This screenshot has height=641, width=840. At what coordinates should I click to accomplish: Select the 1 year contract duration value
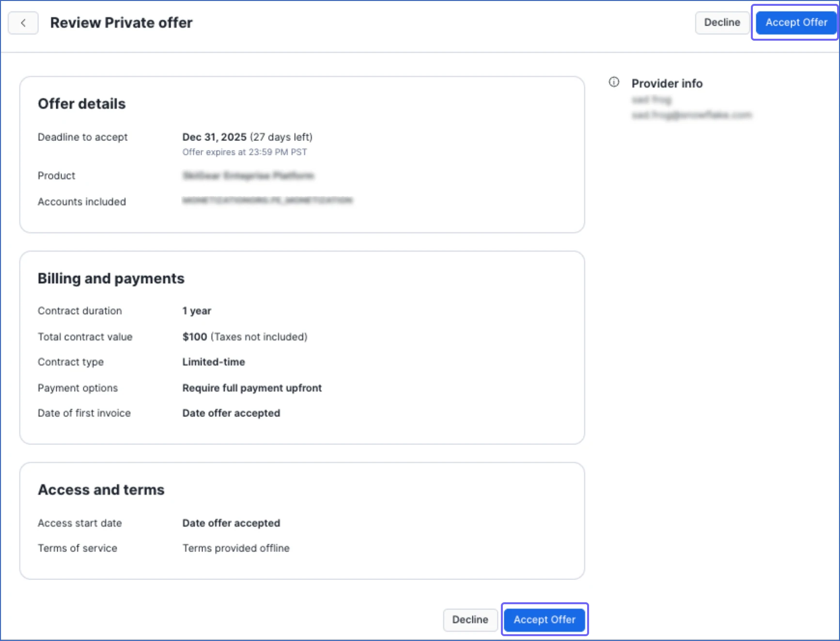pos(197,311)
